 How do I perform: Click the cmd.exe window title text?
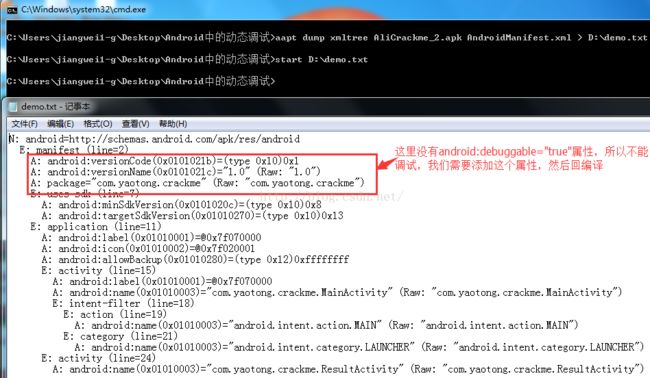[83, 9]
